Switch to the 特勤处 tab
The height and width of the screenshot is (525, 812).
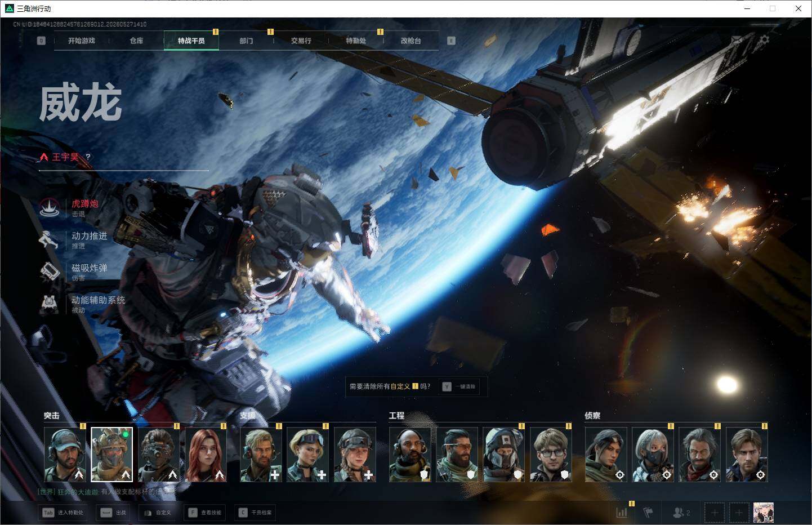[356, 41]
